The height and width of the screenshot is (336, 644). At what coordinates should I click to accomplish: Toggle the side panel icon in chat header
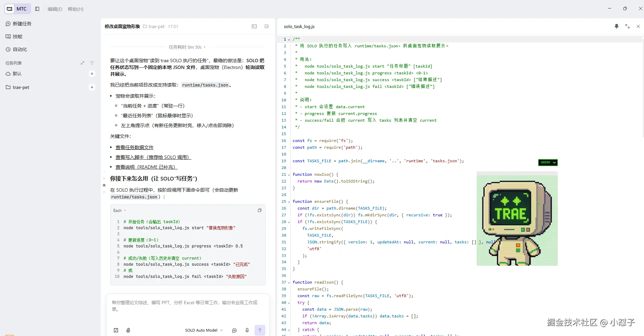pyautogui.click(x=266, y=26)
